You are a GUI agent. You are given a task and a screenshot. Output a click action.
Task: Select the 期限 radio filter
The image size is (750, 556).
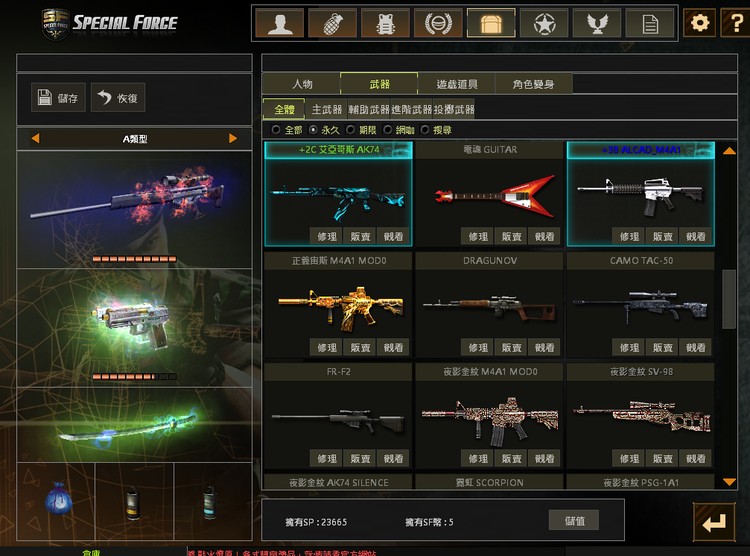(x=351, y=130)
